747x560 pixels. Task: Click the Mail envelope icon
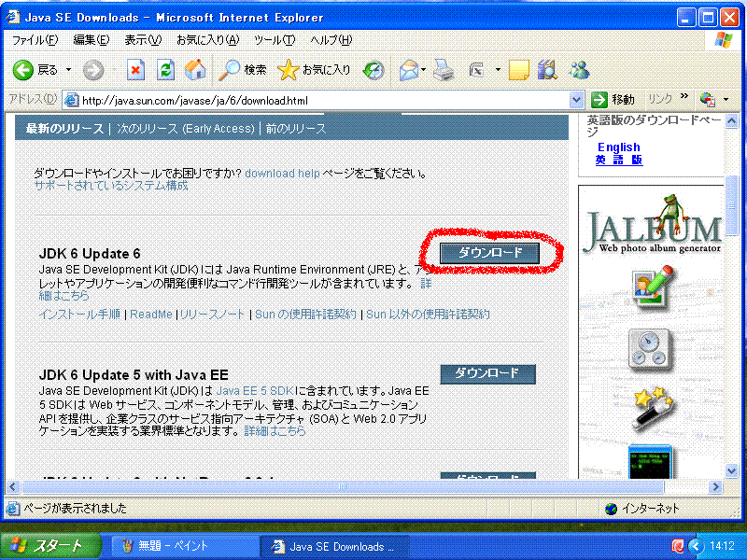coord(409,70)
